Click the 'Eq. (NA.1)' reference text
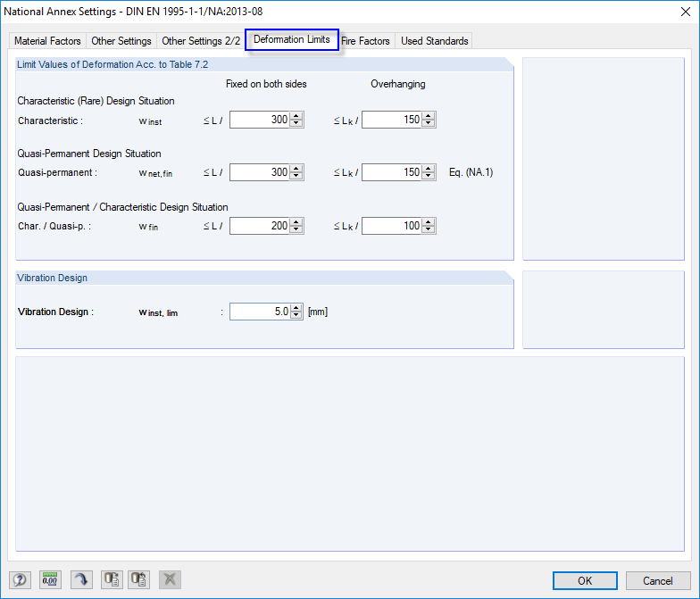 [x=471, y=172]
